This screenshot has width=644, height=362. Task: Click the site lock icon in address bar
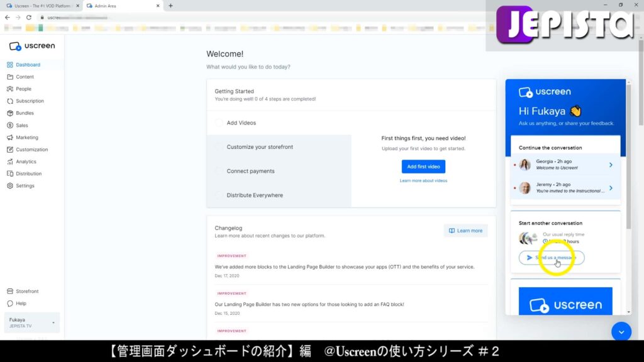coord(42,18)
